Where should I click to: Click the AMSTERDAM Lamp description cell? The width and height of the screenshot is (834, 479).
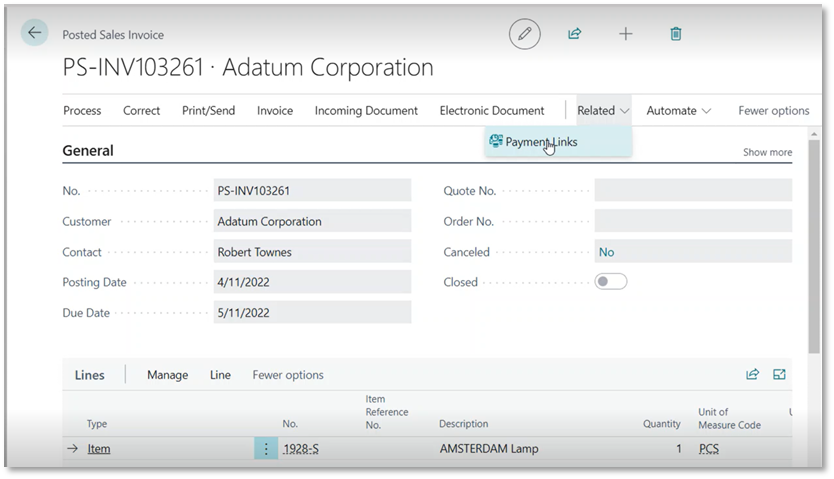[x=489, y=449]
